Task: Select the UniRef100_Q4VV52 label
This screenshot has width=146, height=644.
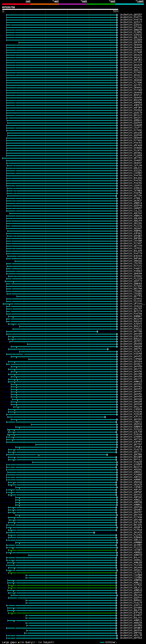Action: tap(131, 357)
